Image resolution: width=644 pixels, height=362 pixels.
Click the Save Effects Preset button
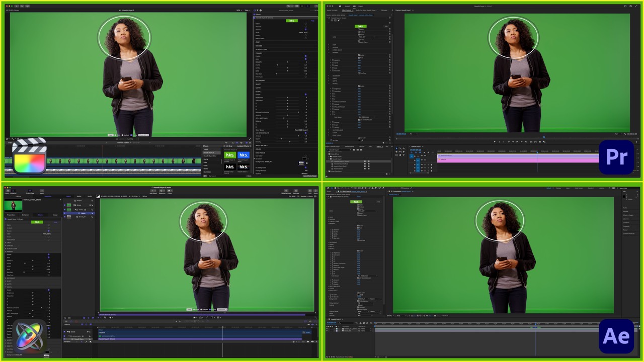(310, 176)
